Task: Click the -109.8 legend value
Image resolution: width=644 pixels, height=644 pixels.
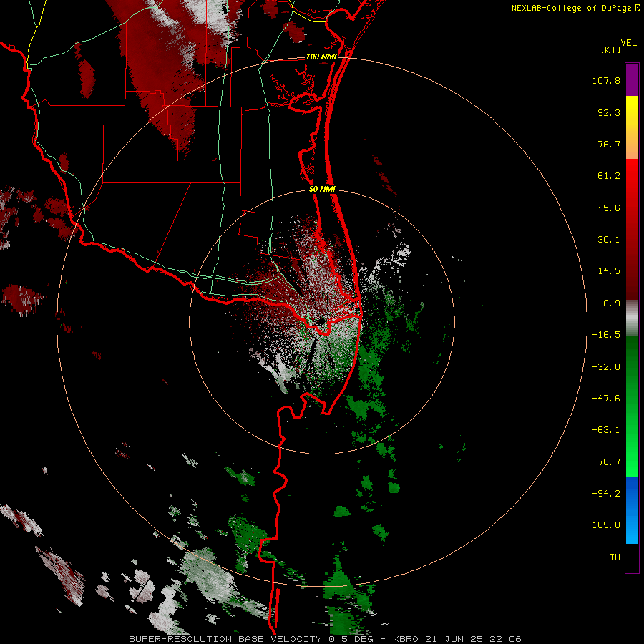Action: pos(603,525)
